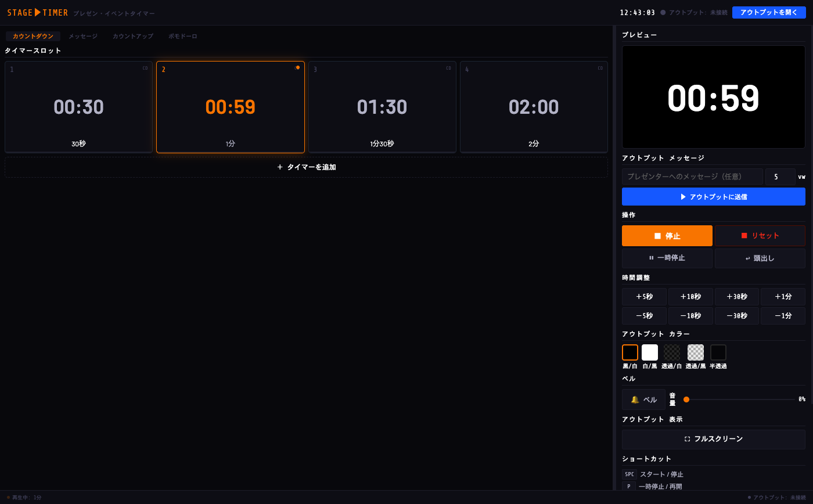The width and height of the screenshot is (813, 504).
Task: Click the 音量 volume slider handle
Action: (686, 399)
